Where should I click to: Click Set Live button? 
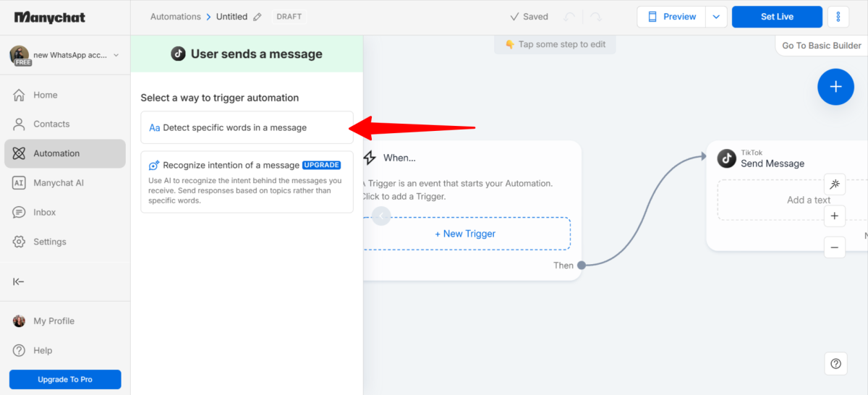[x=777, y=17]
